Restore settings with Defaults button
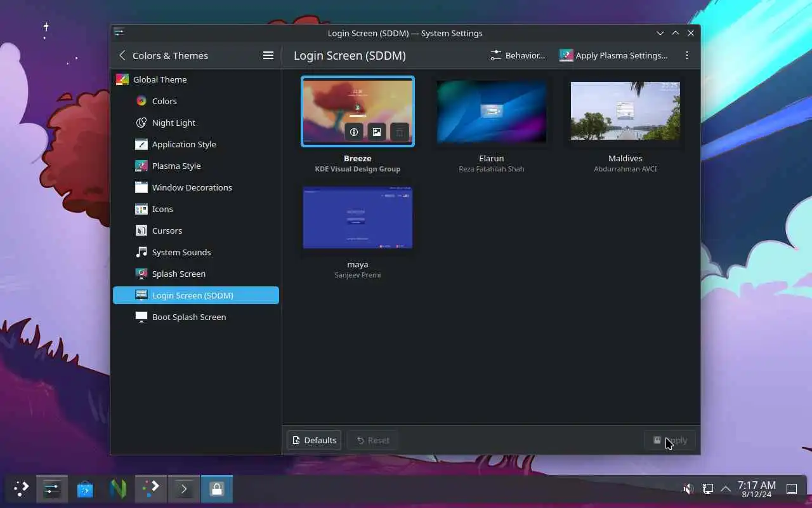 click(314, 440)
